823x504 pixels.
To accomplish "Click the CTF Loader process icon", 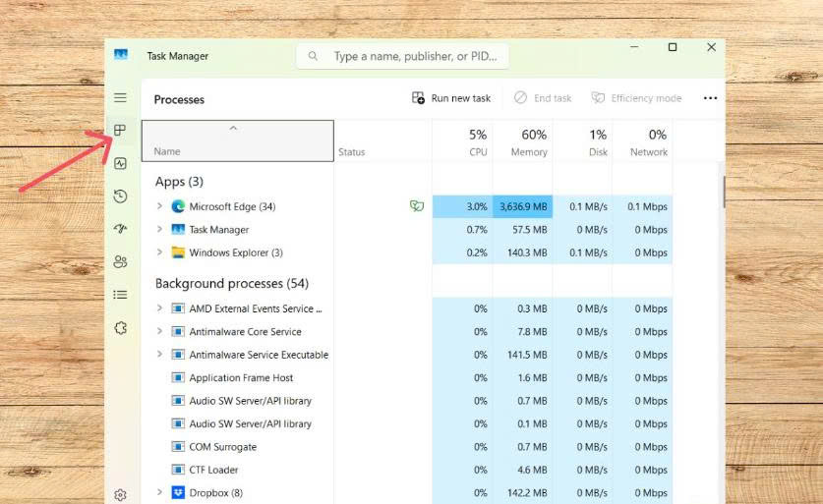I will click(178, 470).
